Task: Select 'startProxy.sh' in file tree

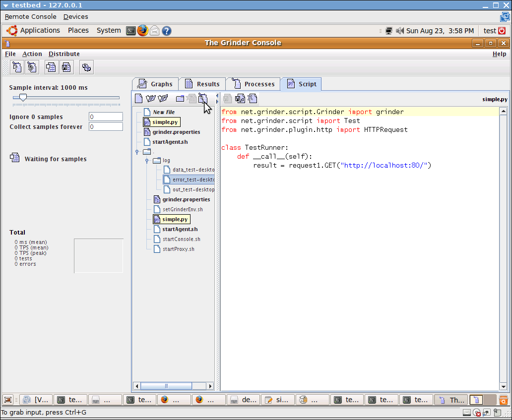Action: (x=174, y=249)
